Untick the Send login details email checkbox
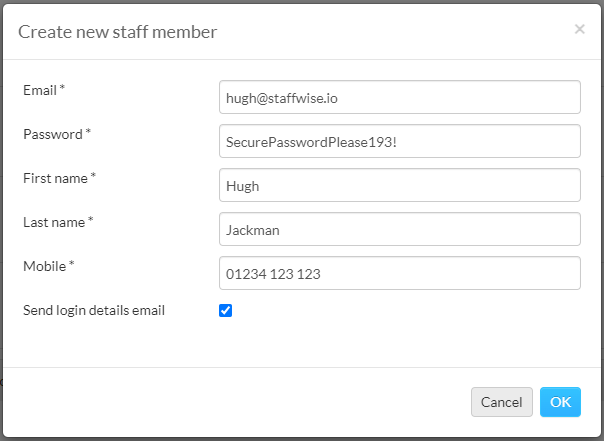This screenshot has height=441, width=604. click(225, 310)
